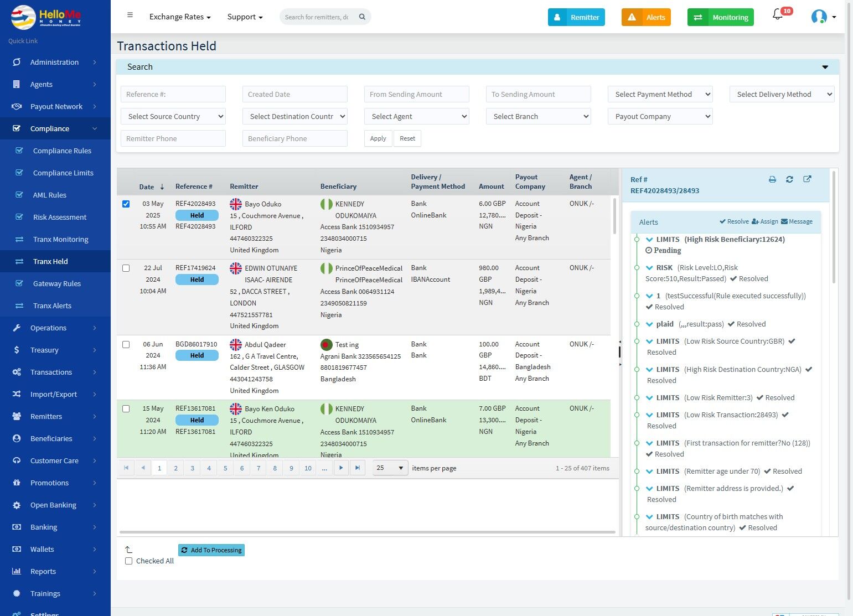Open Exchange Rates menu

point(180,17)
